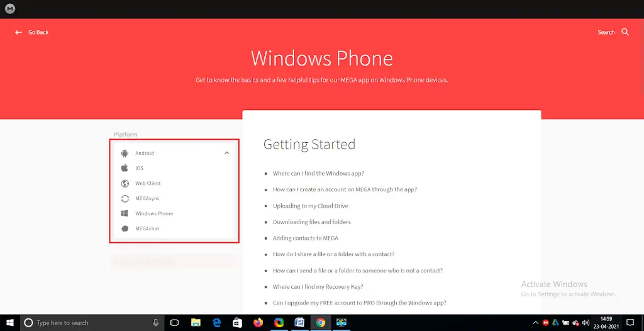The width and height of the screenshot is (644, 331).
Task: Open 'Downloading files and folders' article
Action: (312, 222)
